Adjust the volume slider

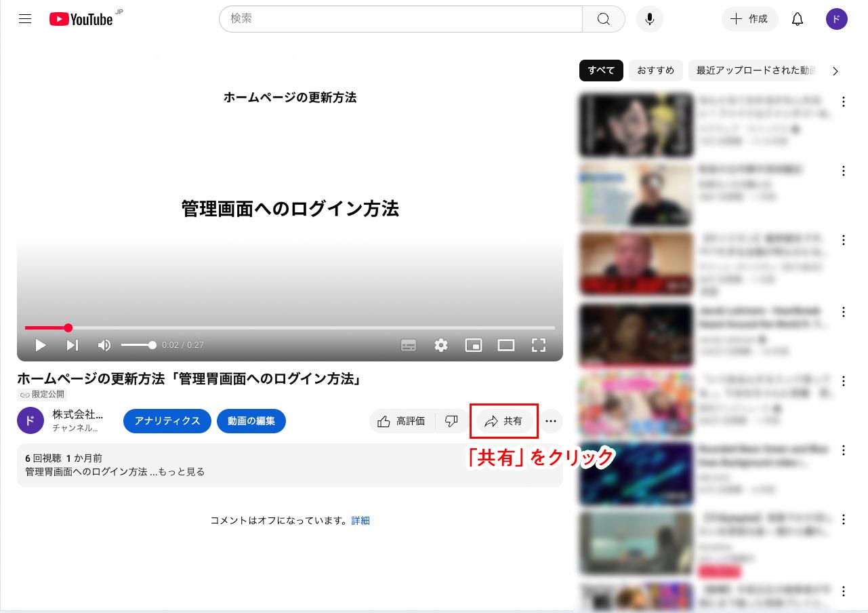pos(138,345)
